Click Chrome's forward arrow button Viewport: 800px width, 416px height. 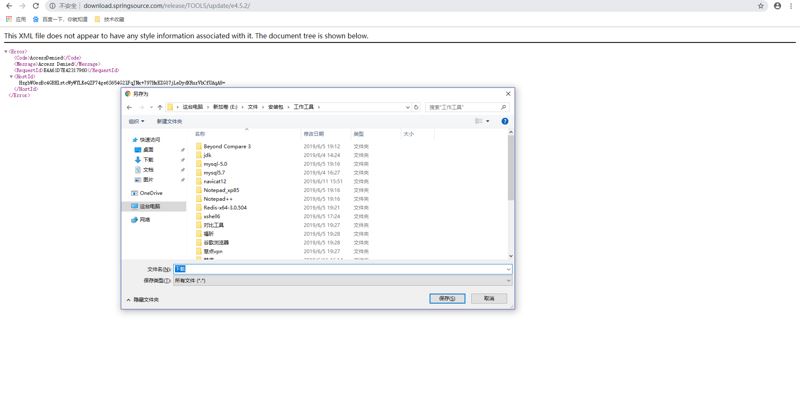click(x=22, y=6)
